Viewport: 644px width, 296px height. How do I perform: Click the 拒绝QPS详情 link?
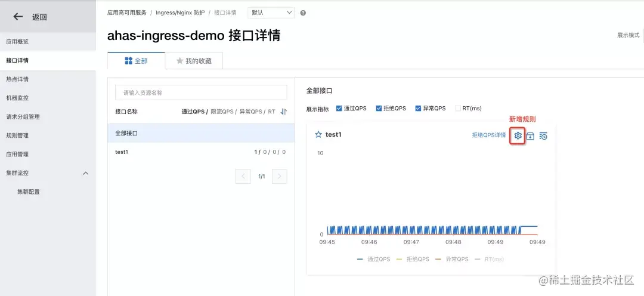click(x=489, y=135)
